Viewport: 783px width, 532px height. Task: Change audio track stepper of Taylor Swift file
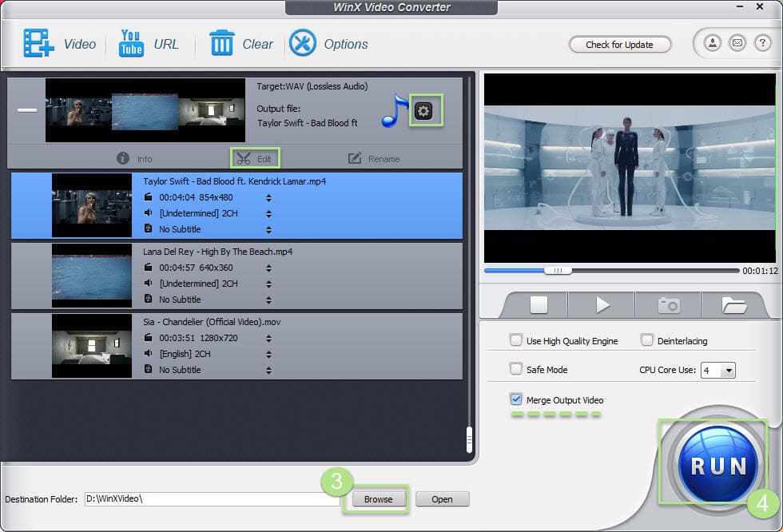(268, 214)
